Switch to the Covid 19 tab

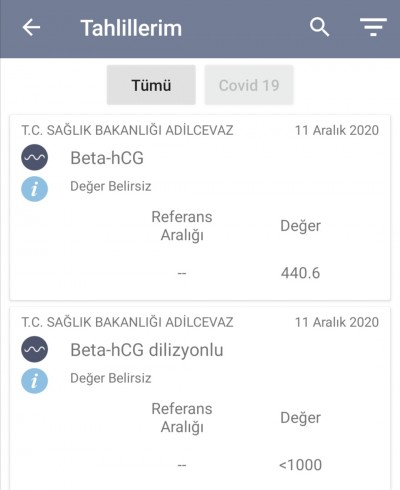tap(249, 85)
